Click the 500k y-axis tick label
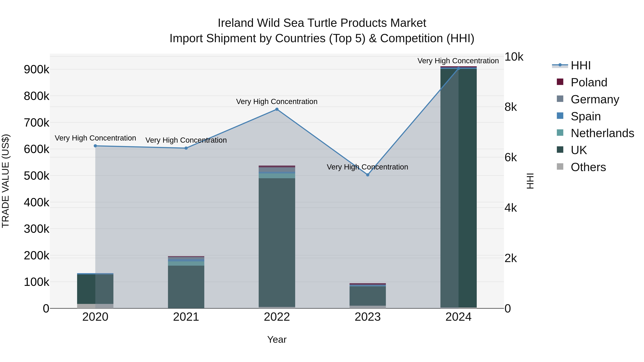 (x=36, y=176)
